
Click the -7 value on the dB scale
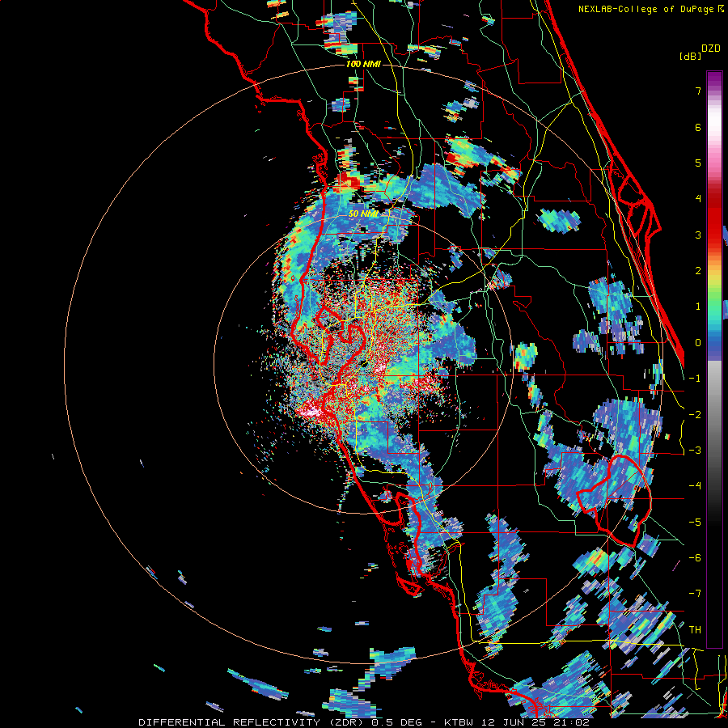click(x=695, y=594)
